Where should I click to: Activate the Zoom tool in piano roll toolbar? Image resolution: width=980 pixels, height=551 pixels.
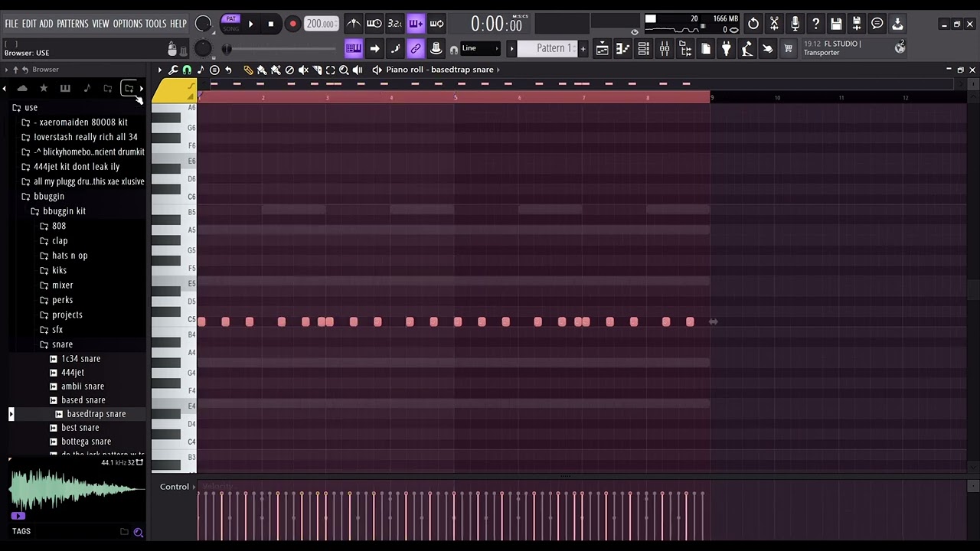click(x=344, y=70)
